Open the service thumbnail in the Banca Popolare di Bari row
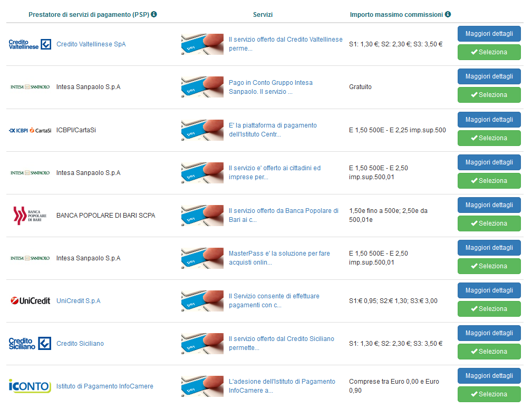This screenshot has height=409, width=532. (x=202, y=216)
